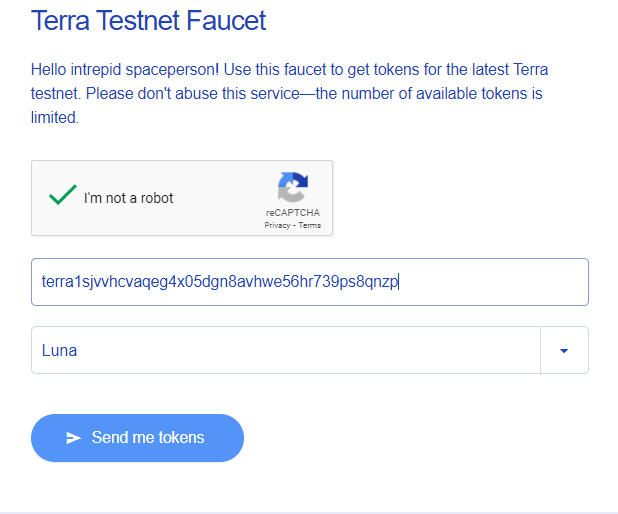Click the Terra Testnet Faucet heading
Image resolution: width=618 pixels, height=514 pixels.
[x=149, y=20]
